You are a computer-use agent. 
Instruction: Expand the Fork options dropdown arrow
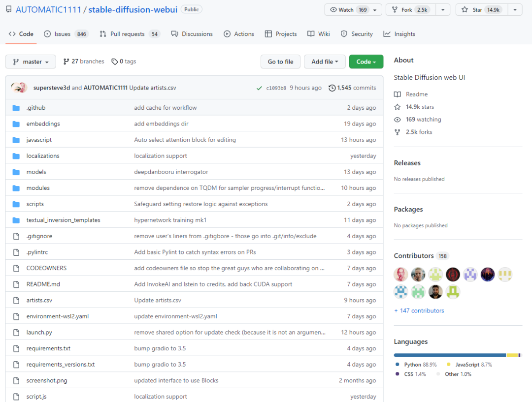(x=443, y=10)
